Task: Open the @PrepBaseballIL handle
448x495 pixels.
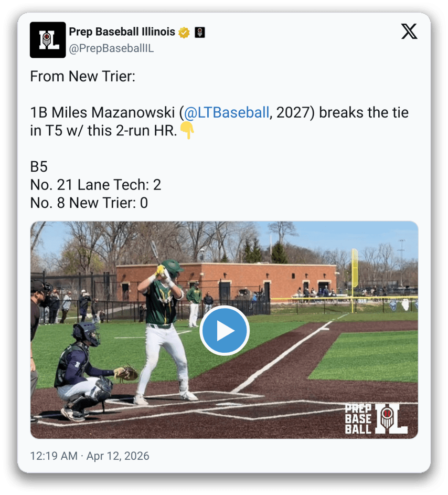Action: [111, 48]
